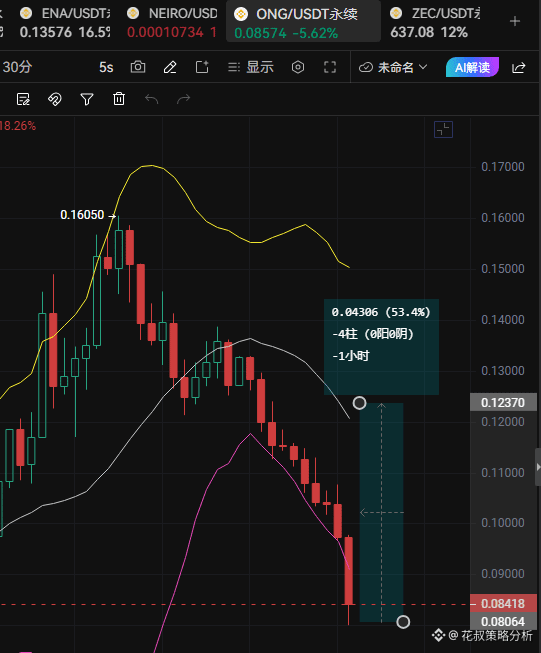Click the lower measurement handle circle

coord(403,622)
